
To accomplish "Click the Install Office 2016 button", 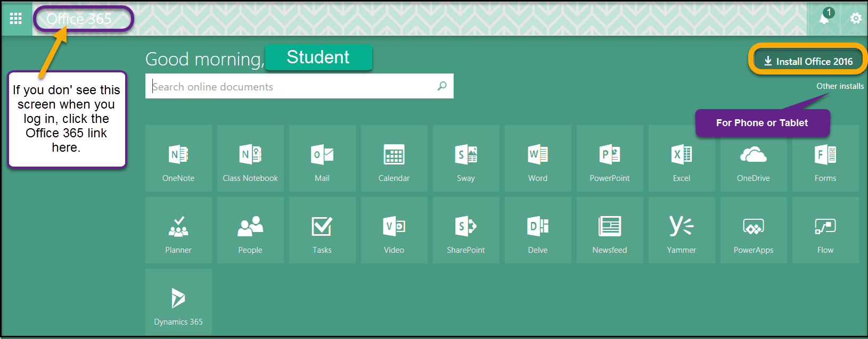I will pyautogui.click(x=808, y=61).
